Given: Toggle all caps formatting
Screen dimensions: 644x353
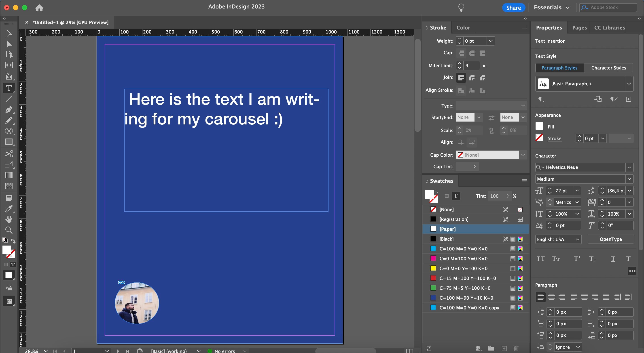Looking at the screenshot, I should click(540, 258).
